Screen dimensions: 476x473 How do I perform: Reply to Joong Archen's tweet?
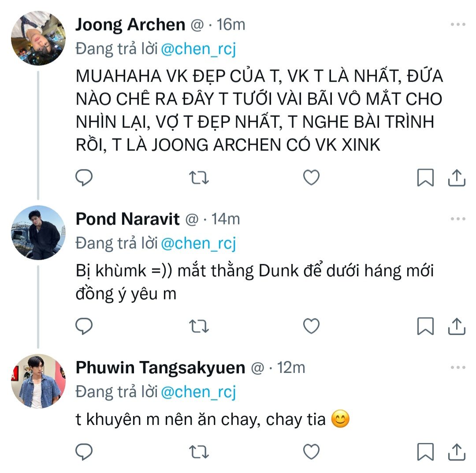(84, 177)
